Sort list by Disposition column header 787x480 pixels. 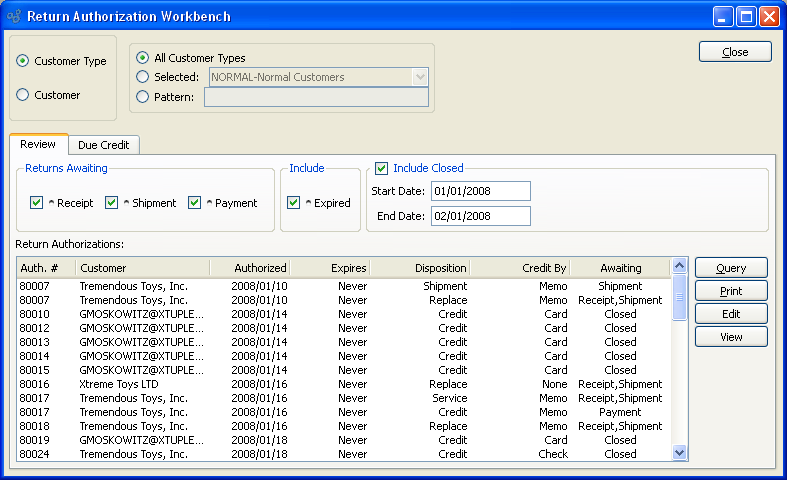click(419, 268)
